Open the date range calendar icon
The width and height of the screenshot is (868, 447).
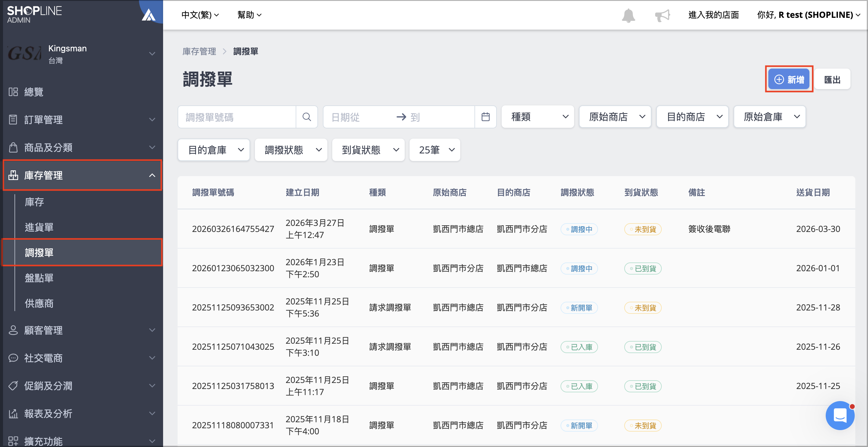(x=485, y=117)
